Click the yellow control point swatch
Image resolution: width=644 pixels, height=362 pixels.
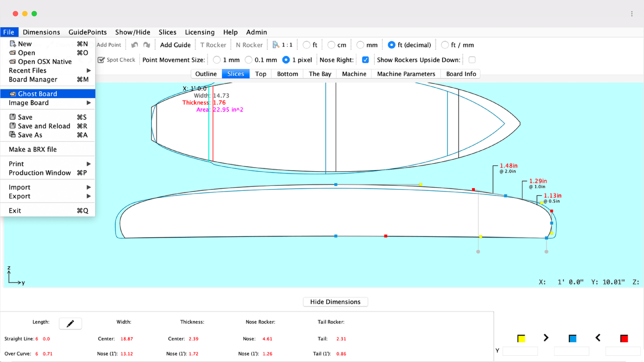pos(521,338)
